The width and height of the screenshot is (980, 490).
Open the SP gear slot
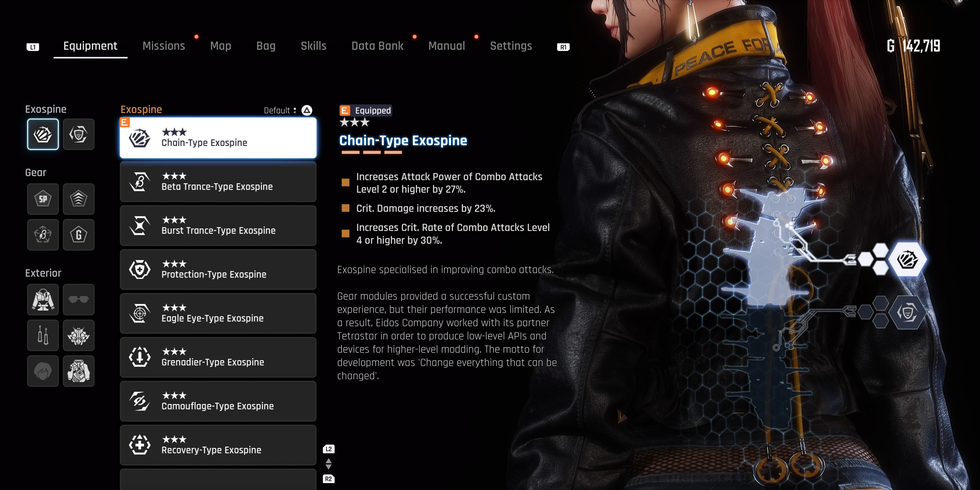[43, 199]
